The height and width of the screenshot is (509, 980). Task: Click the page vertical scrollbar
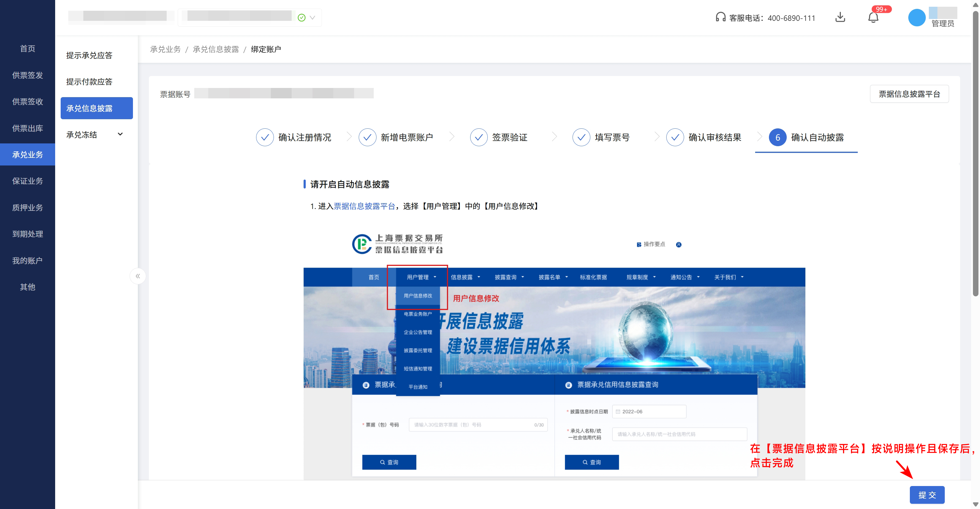click(975, 152)
